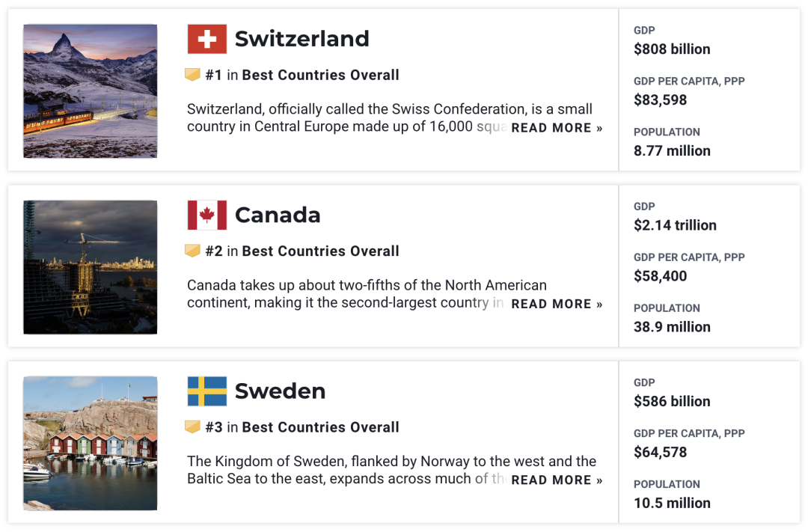
Task: Click the Switzerland flag icon
Action: (x=206, y=39)
